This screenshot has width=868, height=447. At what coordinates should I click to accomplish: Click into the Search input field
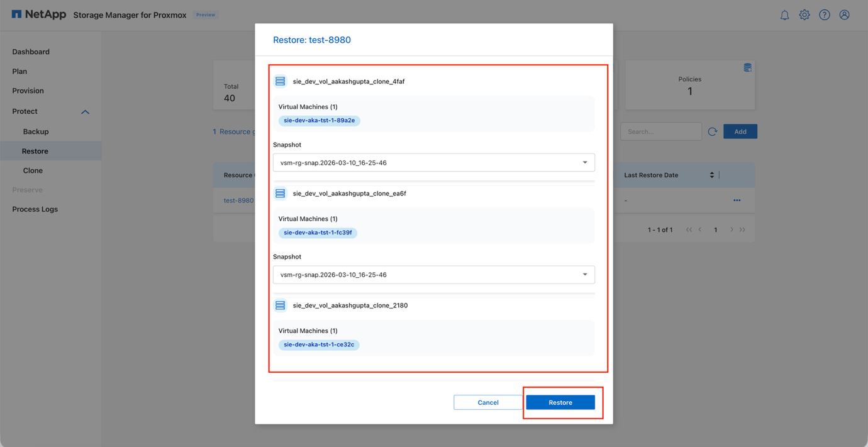(x=660, y=131)
